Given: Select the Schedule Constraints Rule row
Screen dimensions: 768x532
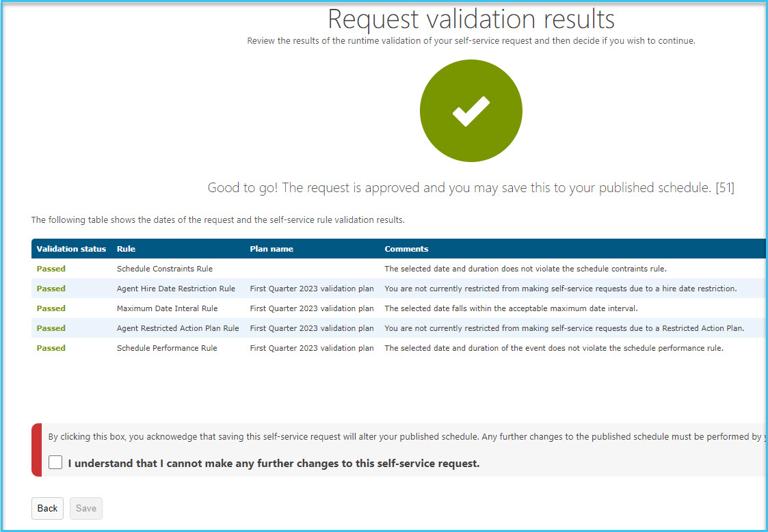Looking at the screenshot, I should (x=398, y=269).
